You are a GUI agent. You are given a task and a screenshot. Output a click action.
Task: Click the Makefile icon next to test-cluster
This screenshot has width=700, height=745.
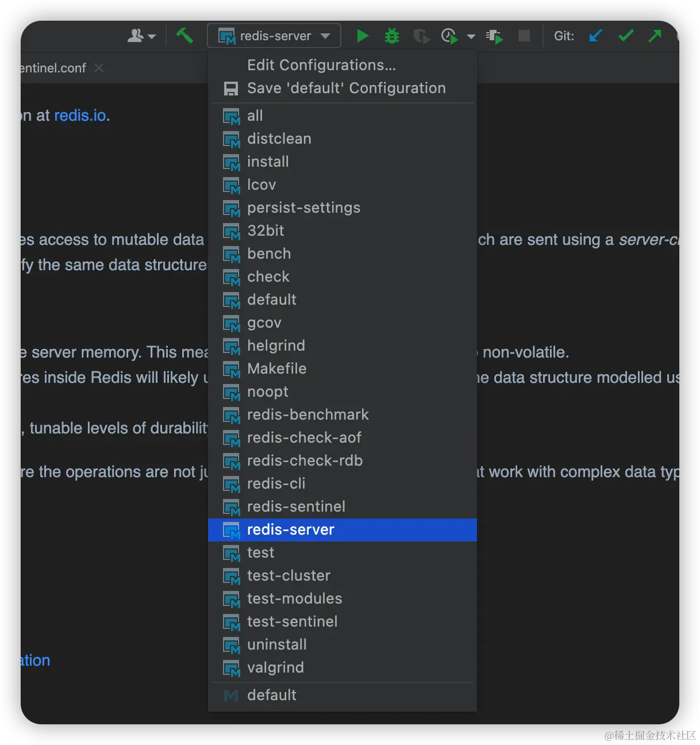click(232, 577)
